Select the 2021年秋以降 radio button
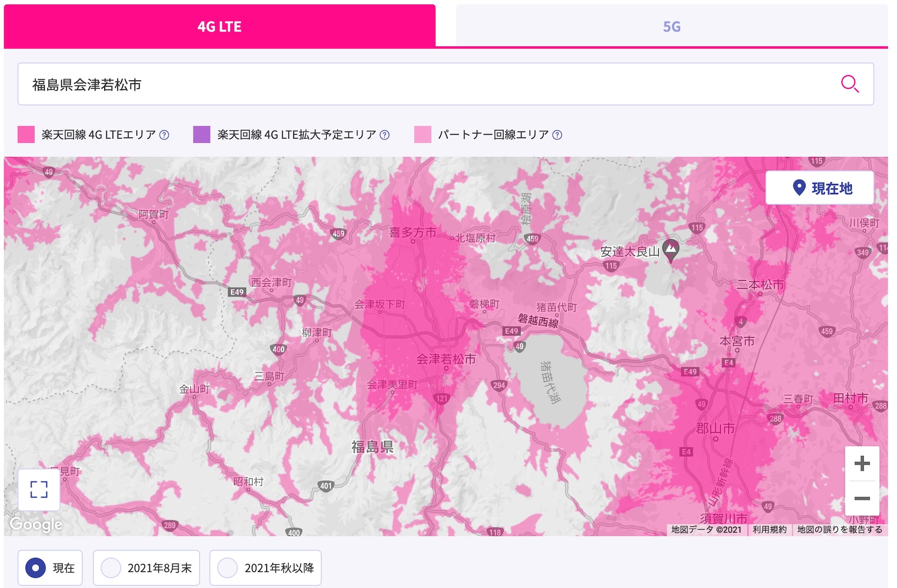 point(228,567)
